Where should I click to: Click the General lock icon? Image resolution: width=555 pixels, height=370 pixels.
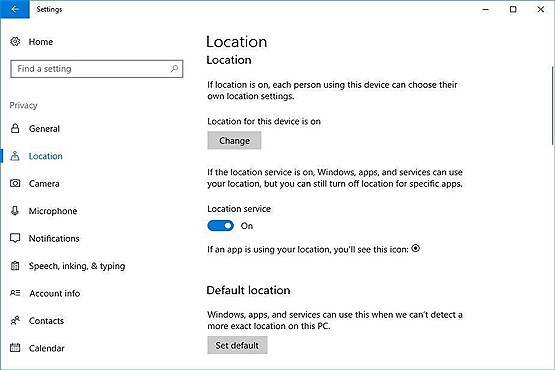click(15, 128)
